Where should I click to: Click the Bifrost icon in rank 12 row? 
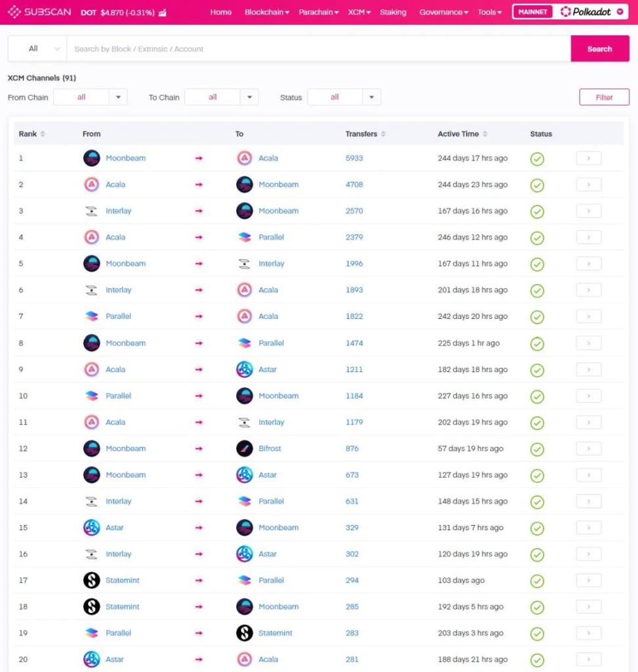[x=244, y=449]
